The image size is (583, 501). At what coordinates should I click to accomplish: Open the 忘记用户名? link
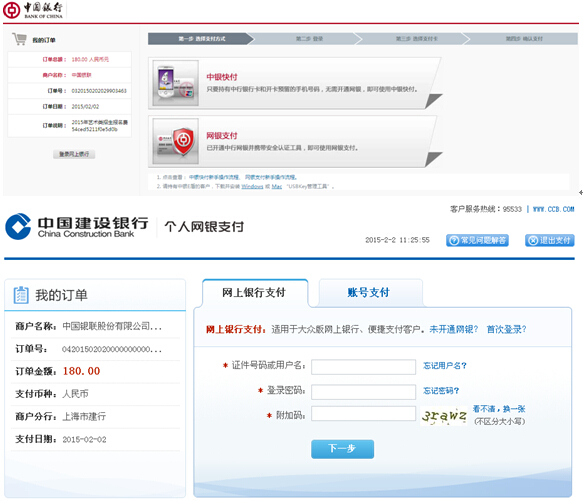(x=445, y=366)
